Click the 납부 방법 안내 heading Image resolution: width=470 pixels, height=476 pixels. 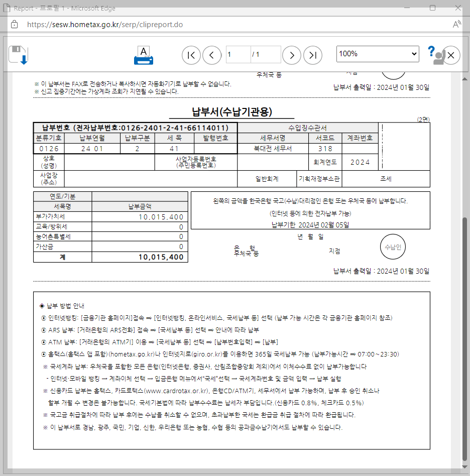[x=62, y=306]
